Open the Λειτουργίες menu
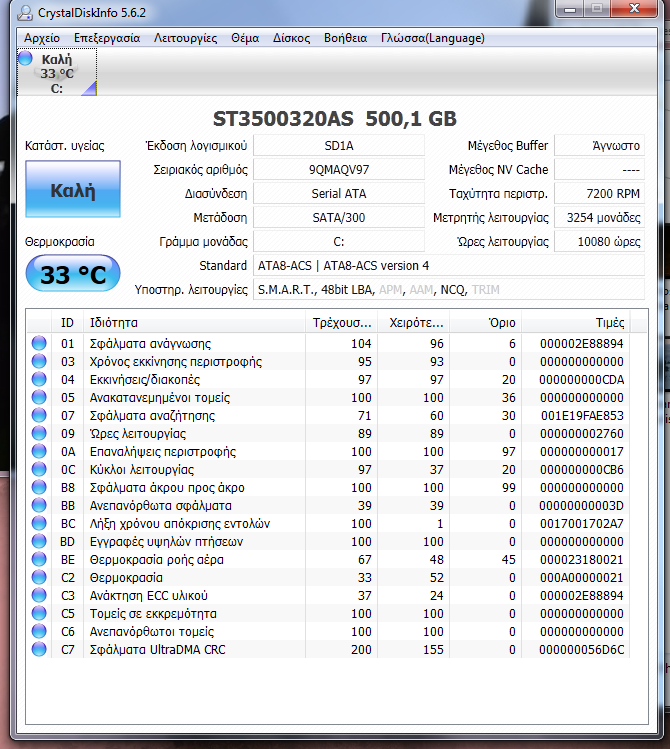 [185, 38]
